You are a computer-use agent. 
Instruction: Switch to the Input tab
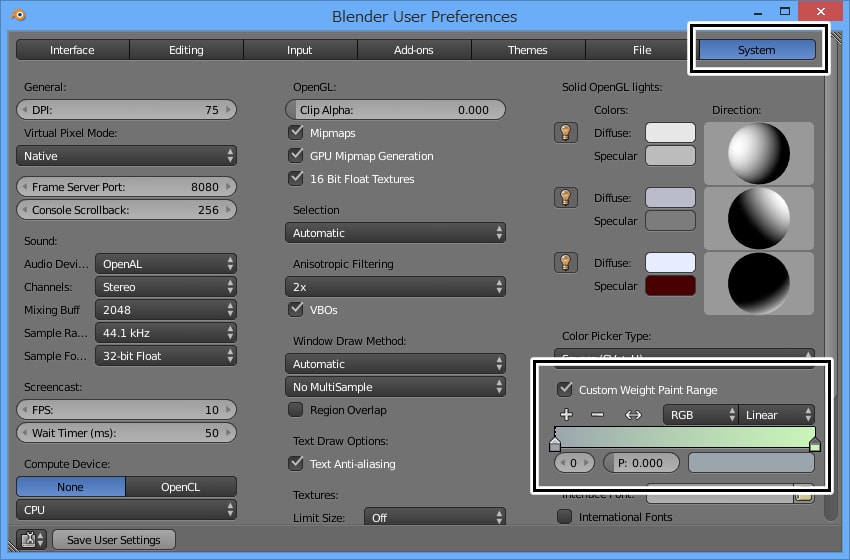point(300,50)
